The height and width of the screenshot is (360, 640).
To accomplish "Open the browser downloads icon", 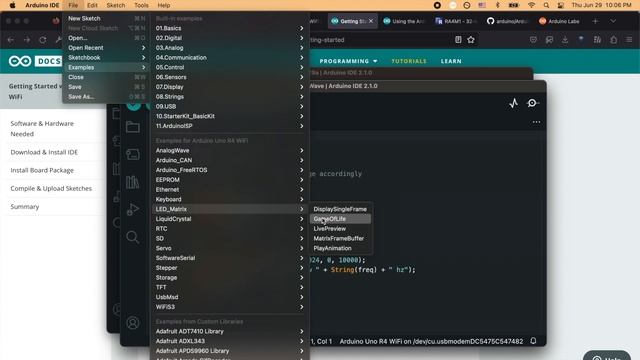I will 565,40.
